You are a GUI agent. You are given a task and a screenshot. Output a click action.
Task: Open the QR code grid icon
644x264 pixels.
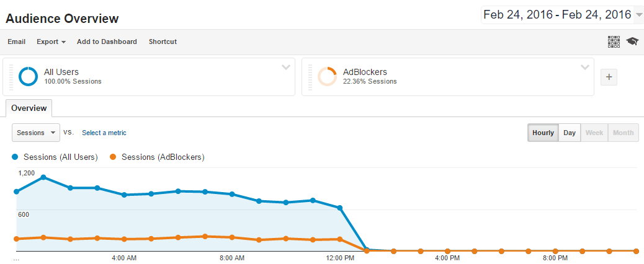[614, 42]
